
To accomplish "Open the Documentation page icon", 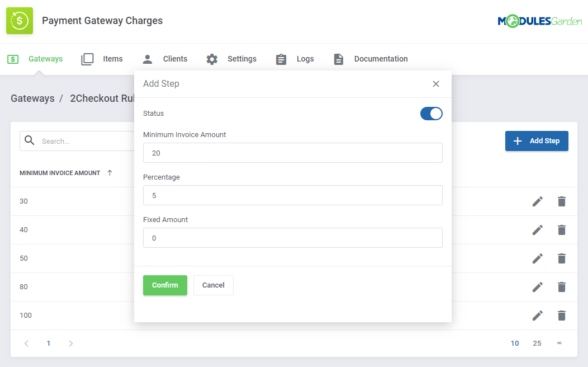I will tap(338, 59).
